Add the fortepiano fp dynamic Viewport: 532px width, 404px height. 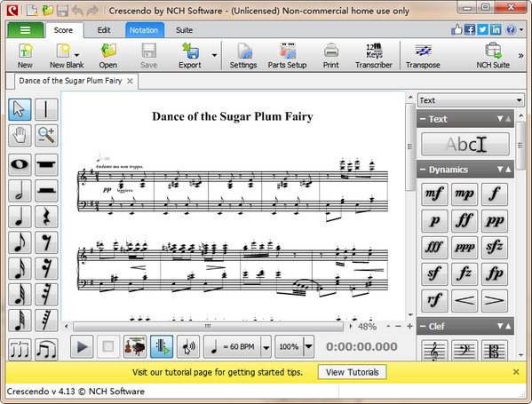tap(495, 274)
